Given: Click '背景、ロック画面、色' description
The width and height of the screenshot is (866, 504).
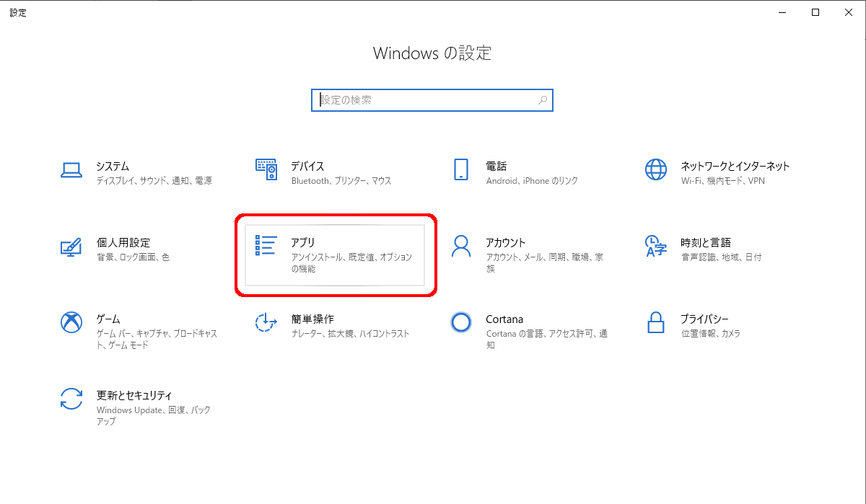Looking at the screenshot, I should click(133, 257).
